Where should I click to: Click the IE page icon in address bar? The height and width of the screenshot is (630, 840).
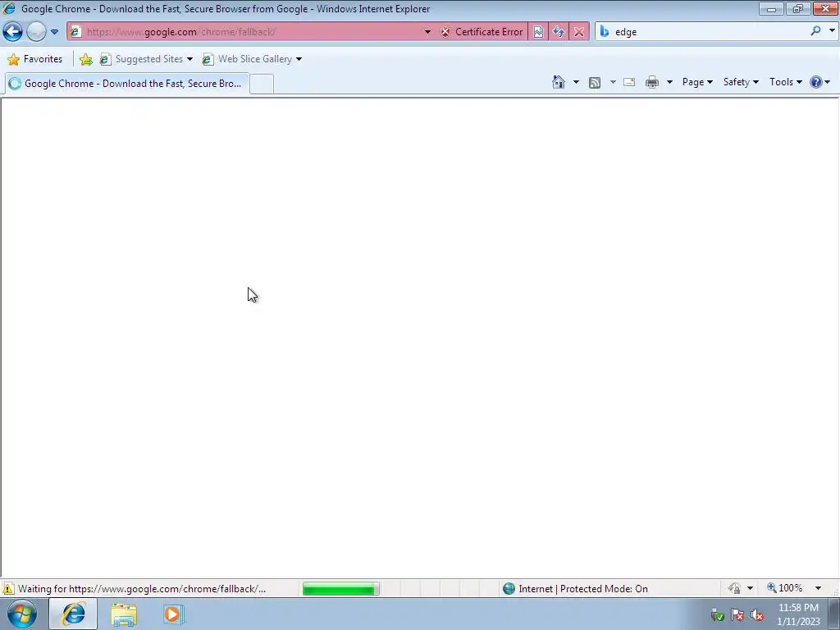(x=75, y=32)
